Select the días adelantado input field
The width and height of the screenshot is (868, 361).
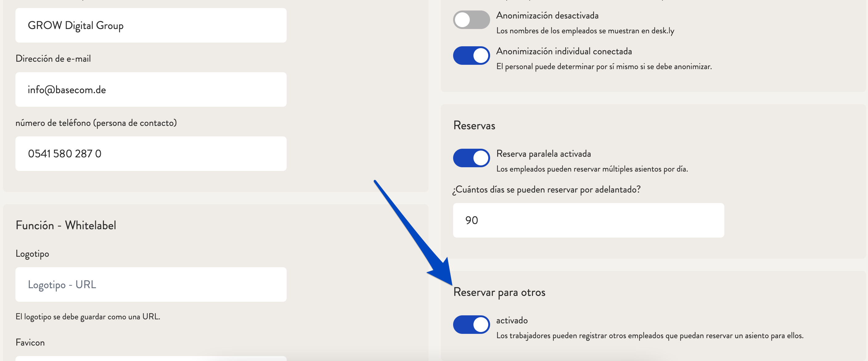click(x=588, y=220)
